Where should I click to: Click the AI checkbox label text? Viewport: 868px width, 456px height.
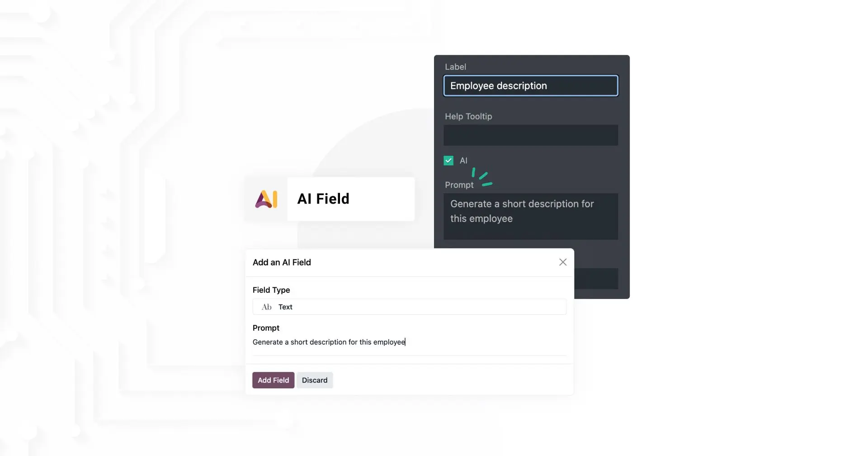point(463,161)
